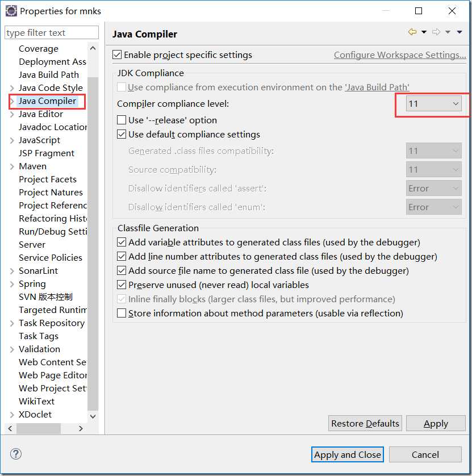Select Project References entry
This screenshot has height=476, width=472.
pyautogui.click(x=53, y=205)
